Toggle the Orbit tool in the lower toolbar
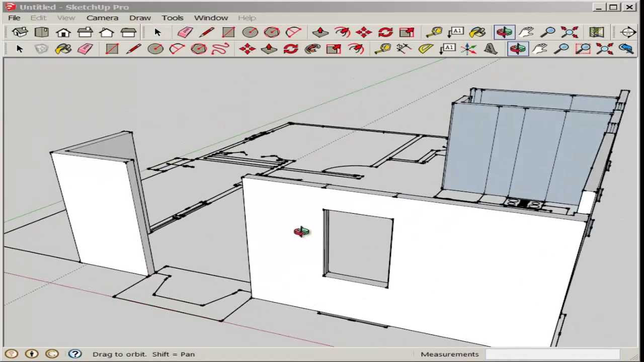This screenshot has height=362, width=644. [x=518, y=49]
